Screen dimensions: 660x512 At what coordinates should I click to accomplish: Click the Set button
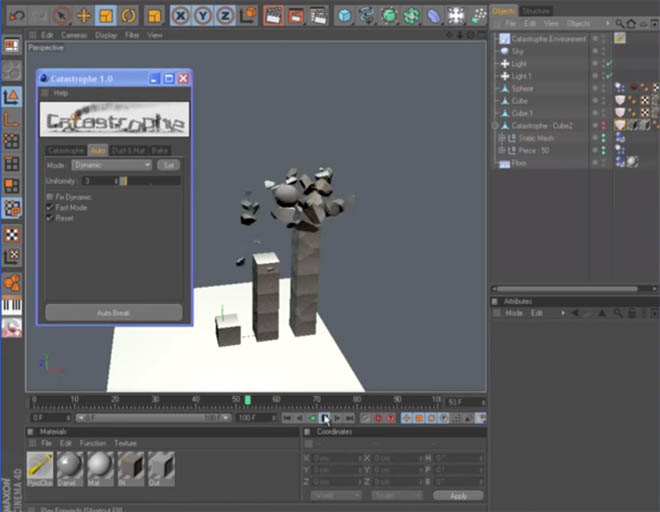click(x=168, y=165)
